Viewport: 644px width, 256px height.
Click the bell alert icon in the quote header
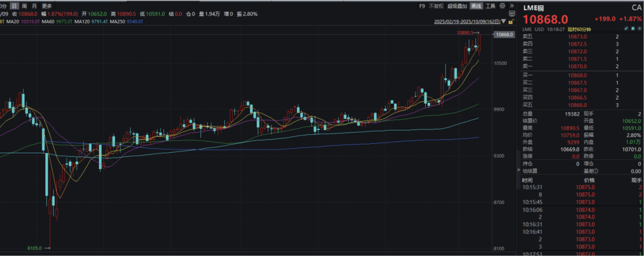click(633, 29)
